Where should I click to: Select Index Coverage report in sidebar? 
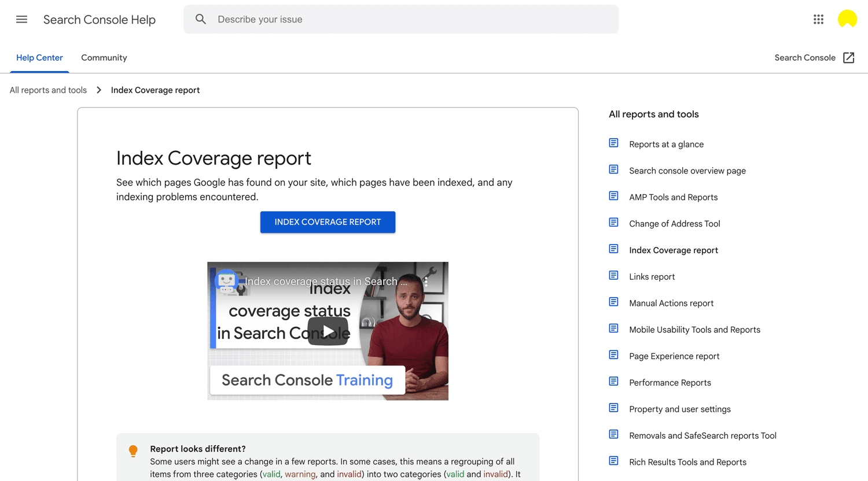tap(674, 250)
